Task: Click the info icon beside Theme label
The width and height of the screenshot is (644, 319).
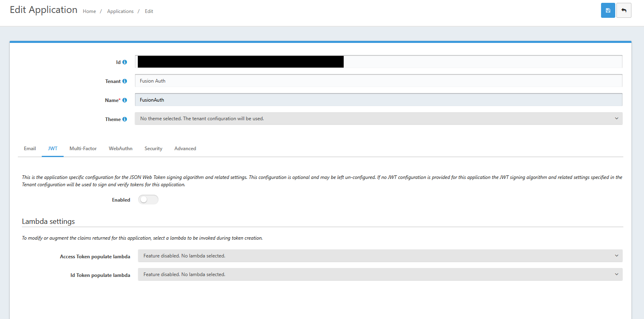Action: tap(125, 119)
